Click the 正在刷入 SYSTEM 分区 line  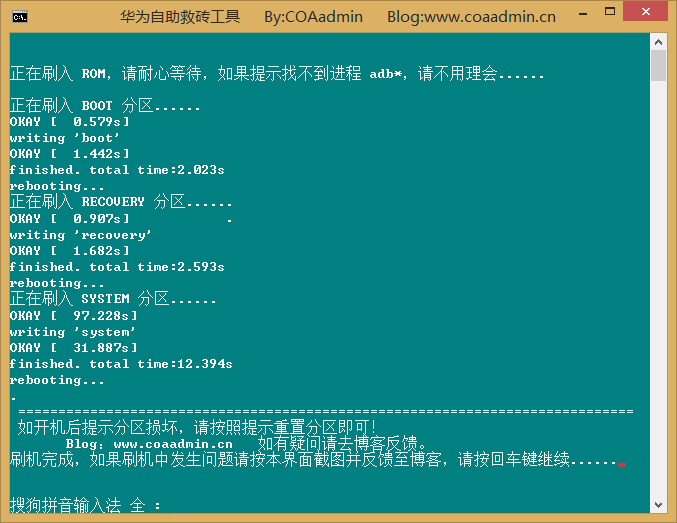pyautogui.click(x=113, y=299)
